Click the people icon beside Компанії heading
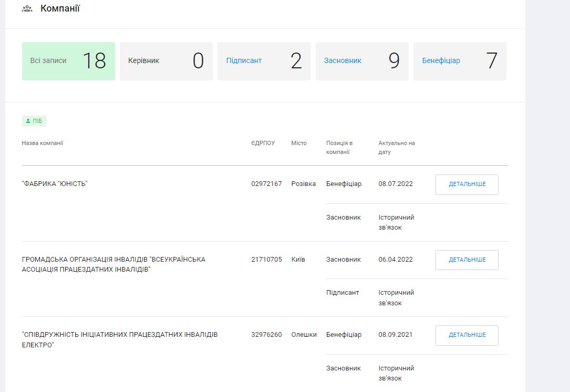 point(27,9)
